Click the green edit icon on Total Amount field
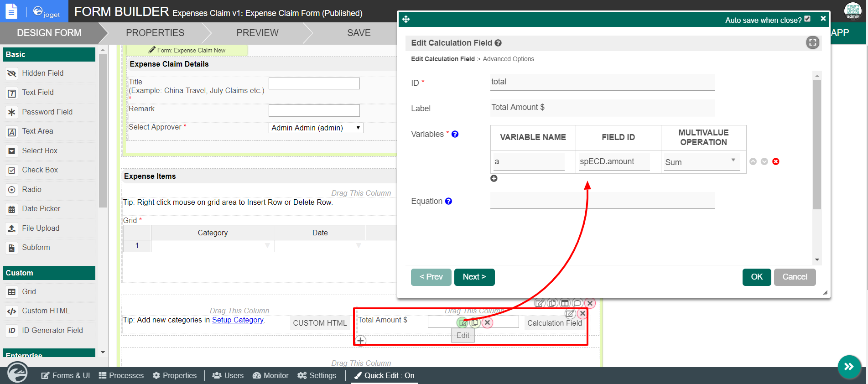 click(x=463, y=322)
